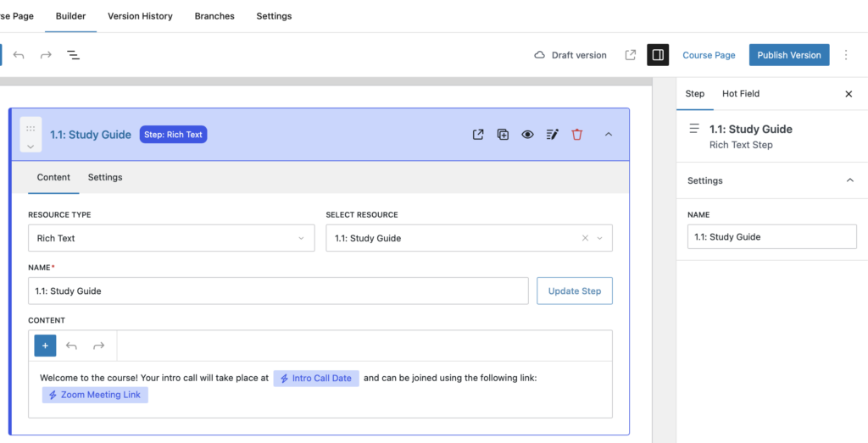The image size is (868, 443).
Task: Delete the step with red trash icon
Action: point(577,135)
